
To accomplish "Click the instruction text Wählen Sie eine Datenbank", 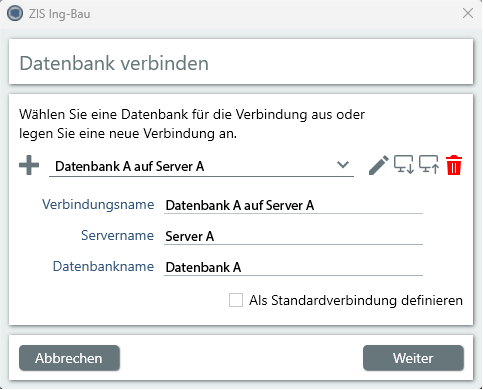I will [192, 124].
